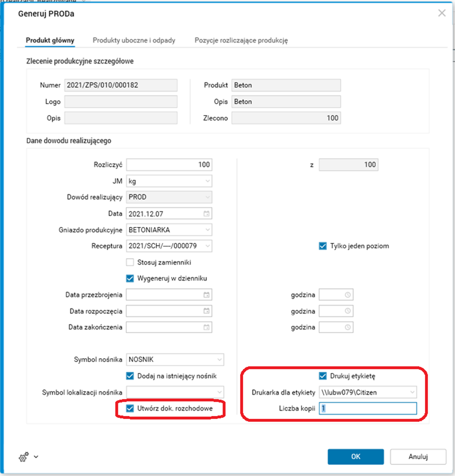This screenshot has height=476, width=455.
Task: Click clock icon beside Data rozpoczęcia godzina
Action: pyautogui.click(x=347, y=311)
